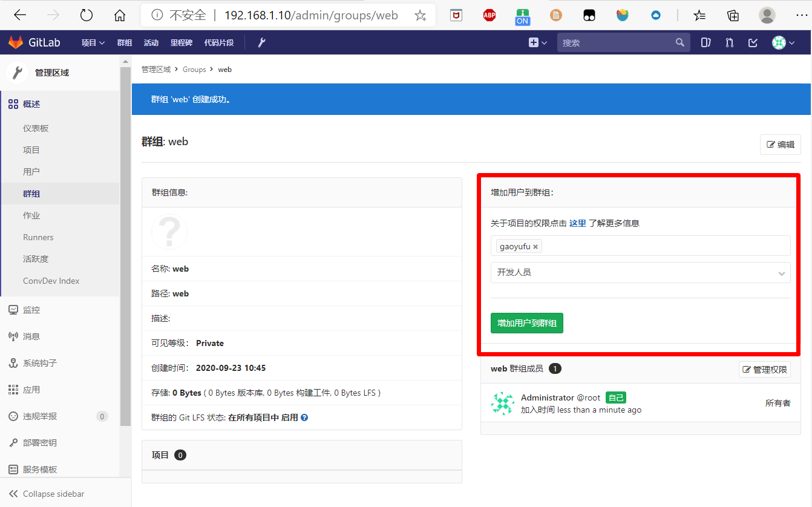Open the admin area wrench icon
The height and width of the screenshot is (507, 812).
point(261,42)
